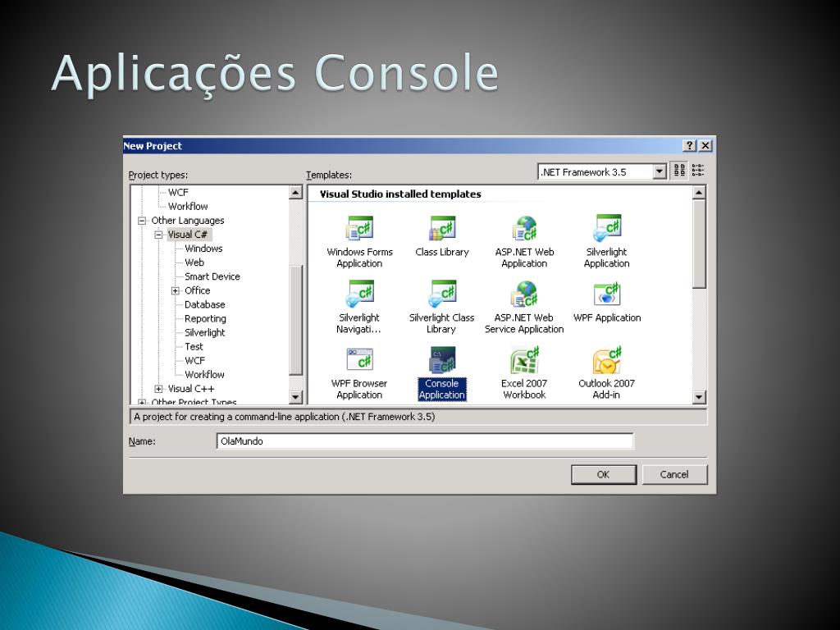This screenshot has width=840, height=630.
Task: Select the Reporting project type
Action: pos(205,318)
